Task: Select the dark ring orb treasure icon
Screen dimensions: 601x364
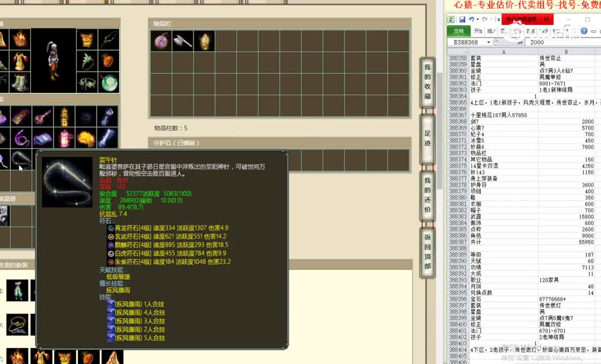Action: 85,116
